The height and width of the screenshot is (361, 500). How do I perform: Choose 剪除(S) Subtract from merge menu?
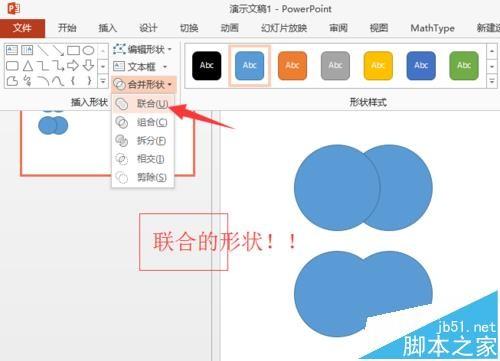click(143, 177)
